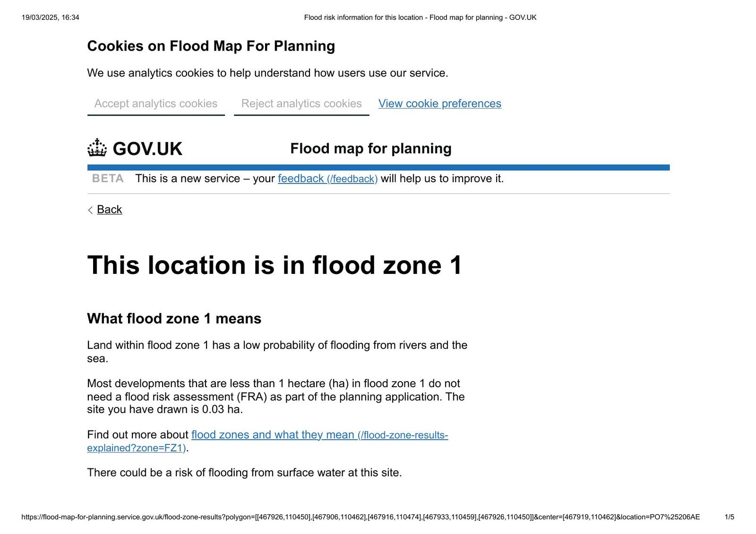This screenshot has height=534, width=756.
Task: Click the print date and time stamp
Action: coord(50,17)
